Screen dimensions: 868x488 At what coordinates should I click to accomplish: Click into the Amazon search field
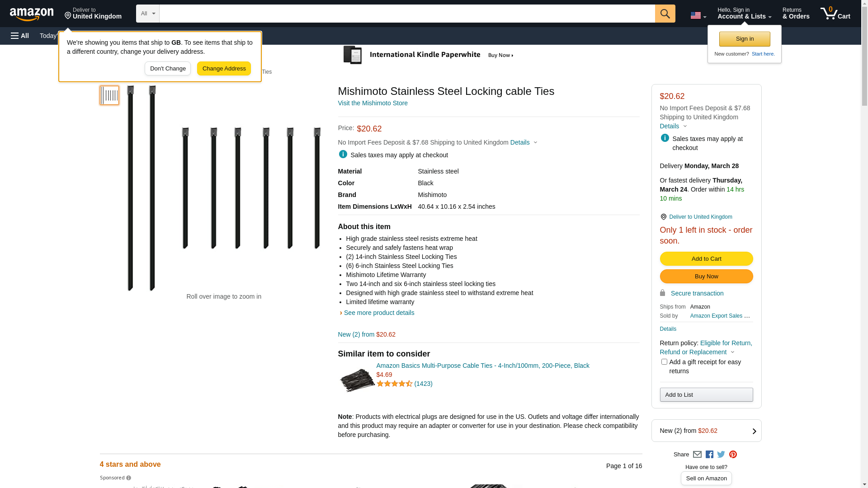point(407,14)
